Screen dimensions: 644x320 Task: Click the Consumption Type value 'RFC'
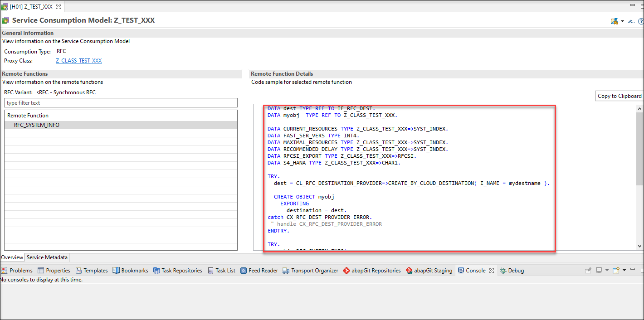click(61, 51)
